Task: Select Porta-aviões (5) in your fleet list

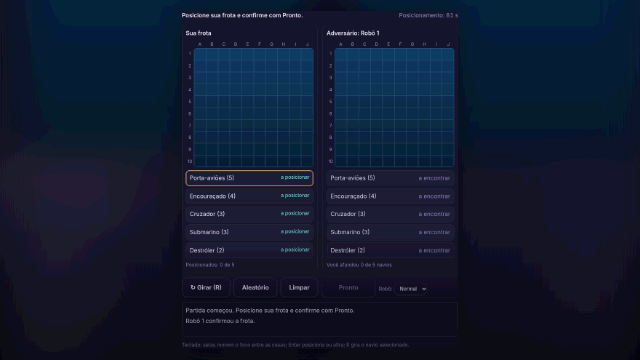Action: click(249, 178)
